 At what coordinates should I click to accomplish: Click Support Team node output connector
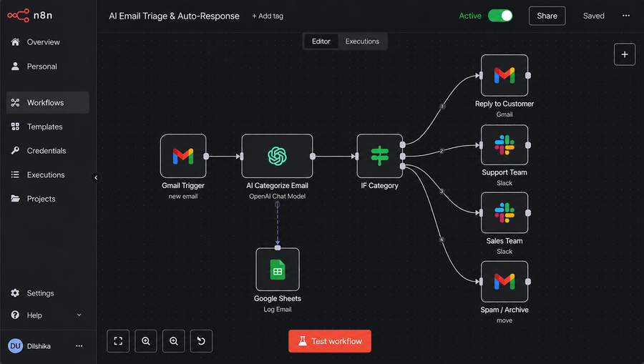click(528, 145)
